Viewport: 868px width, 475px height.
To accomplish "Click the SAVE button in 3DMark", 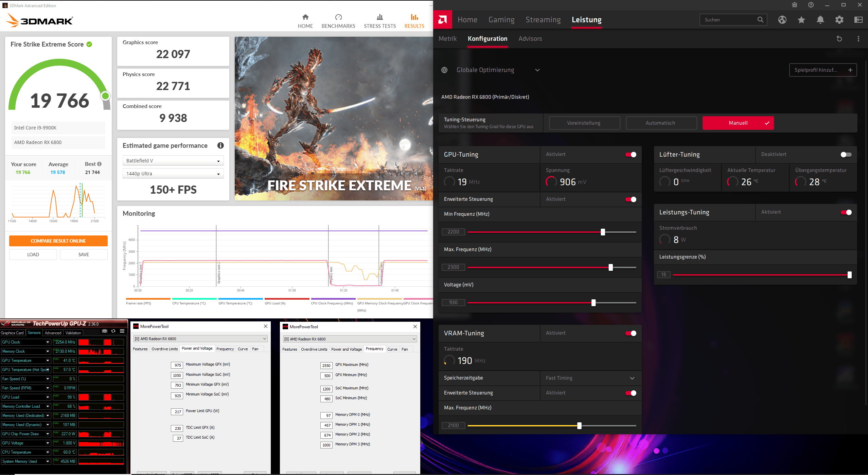I will click(x=84, y=254).
